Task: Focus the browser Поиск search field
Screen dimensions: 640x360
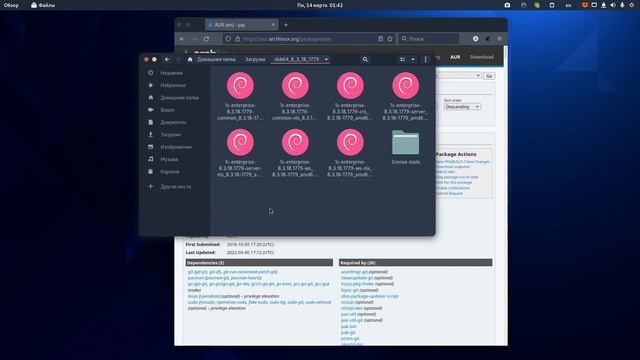Action: coord(429,39)
